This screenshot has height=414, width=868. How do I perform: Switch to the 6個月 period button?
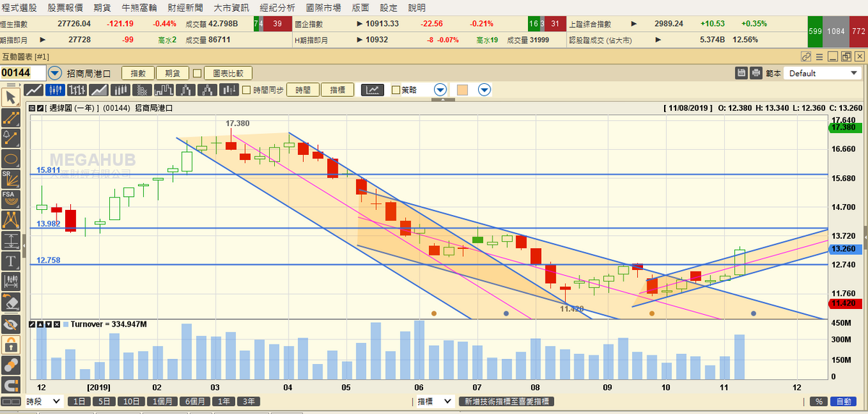click(x=196, y=401)
